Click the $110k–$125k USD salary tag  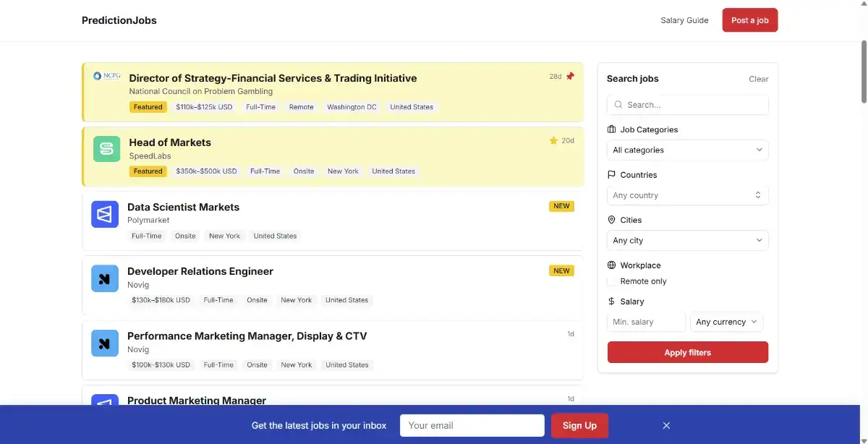(x=204, y=107)
